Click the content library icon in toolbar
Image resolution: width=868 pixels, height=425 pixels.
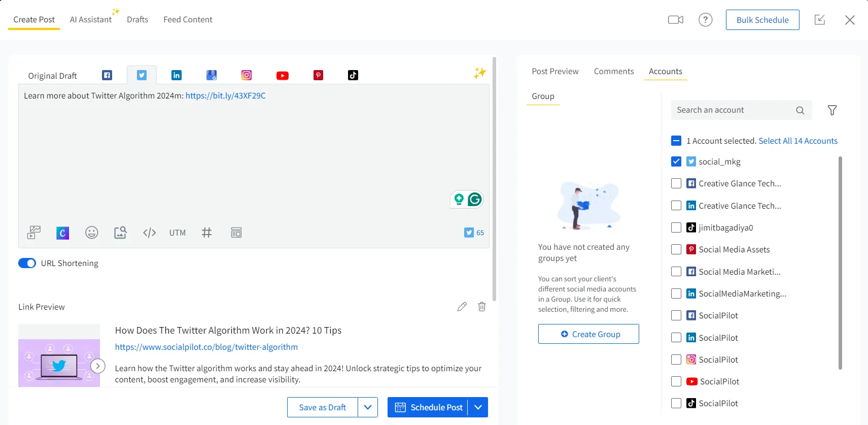tap(236, 233)
